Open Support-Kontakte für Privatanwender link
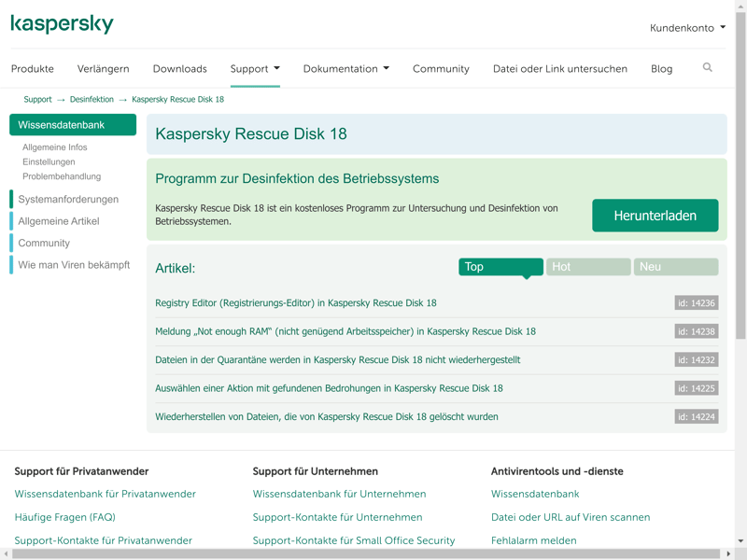Screen dimensions: 747x560 tap(104, 540)
